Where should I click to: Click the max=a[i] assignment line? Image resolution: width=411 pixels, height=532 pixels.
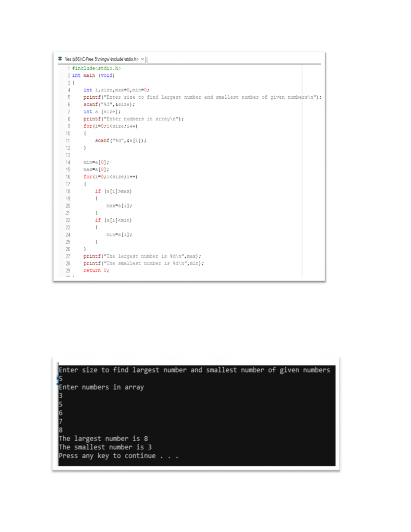(x=119, y=206)
